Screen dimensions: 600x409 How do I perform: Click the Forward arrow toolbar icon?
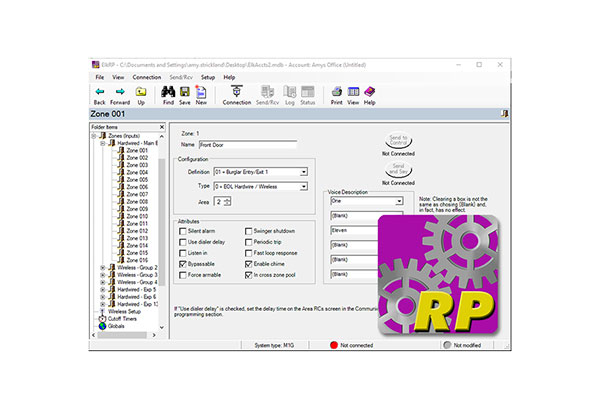click(120, 92)
